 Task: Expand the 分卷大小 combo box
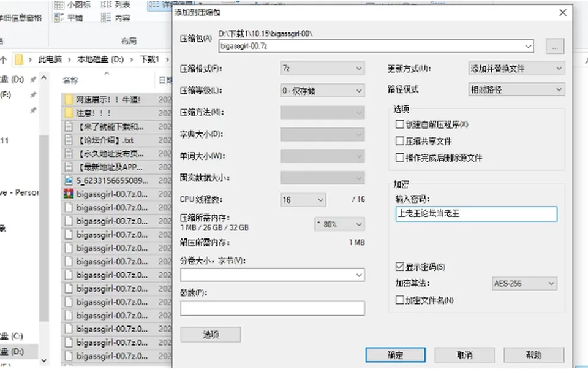click(x=273, y=275)
